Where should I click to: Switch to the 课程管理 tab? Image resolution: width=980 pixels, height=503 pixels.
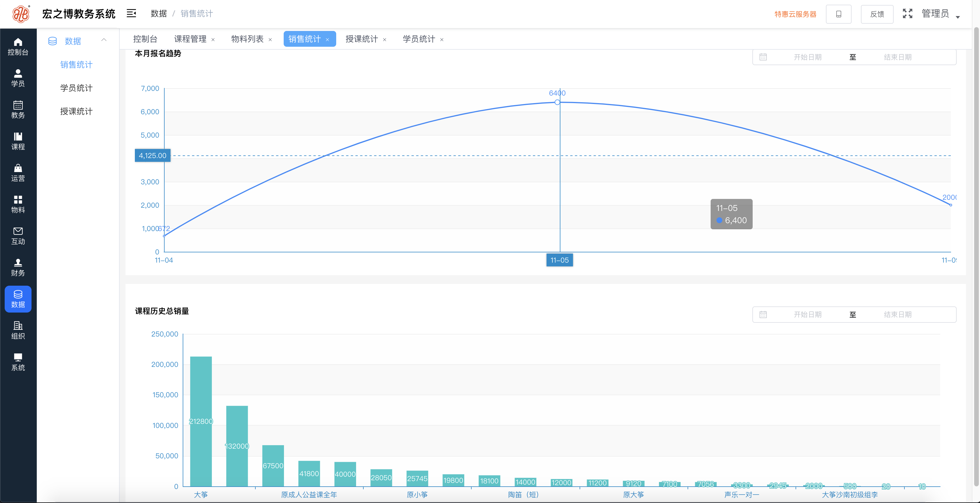[190, 39]
